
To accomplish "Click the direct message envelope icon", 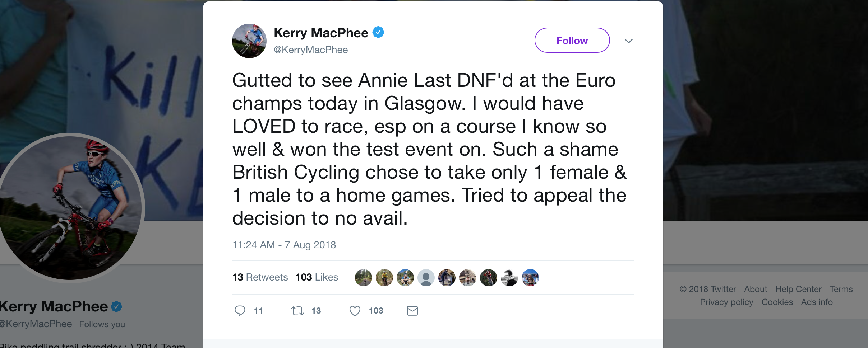I will click(412, 311).
